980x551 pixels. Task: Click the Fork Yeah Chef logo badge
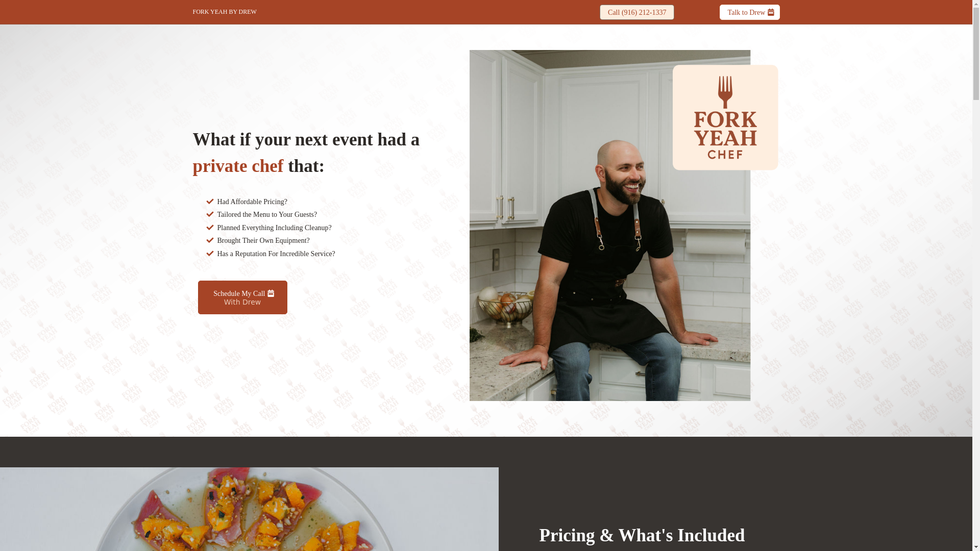725,117
